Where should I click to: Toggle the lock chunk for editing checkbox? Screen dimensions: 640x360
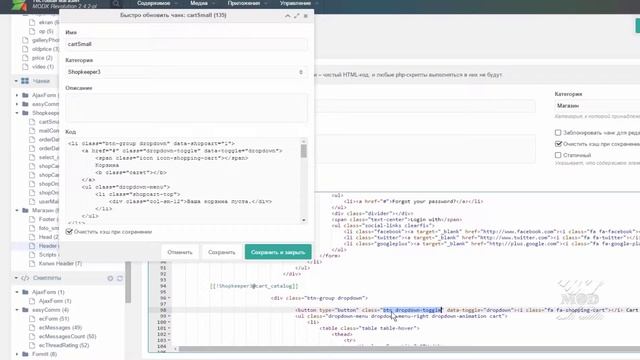pyautogui.click(x=558, y=133)
